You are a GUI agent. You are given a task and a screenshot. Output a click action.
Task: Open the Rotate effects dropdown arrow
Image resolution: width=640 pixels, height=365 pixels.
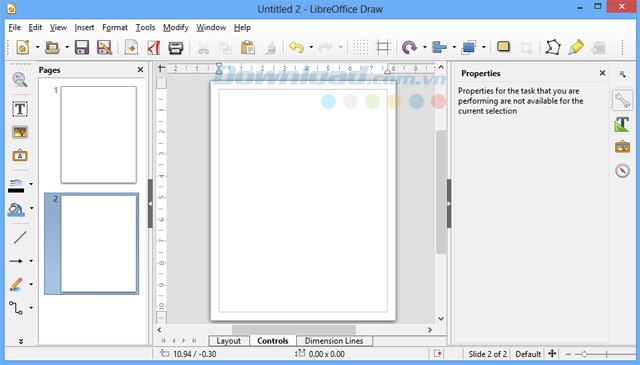click(x=424, y=47)
